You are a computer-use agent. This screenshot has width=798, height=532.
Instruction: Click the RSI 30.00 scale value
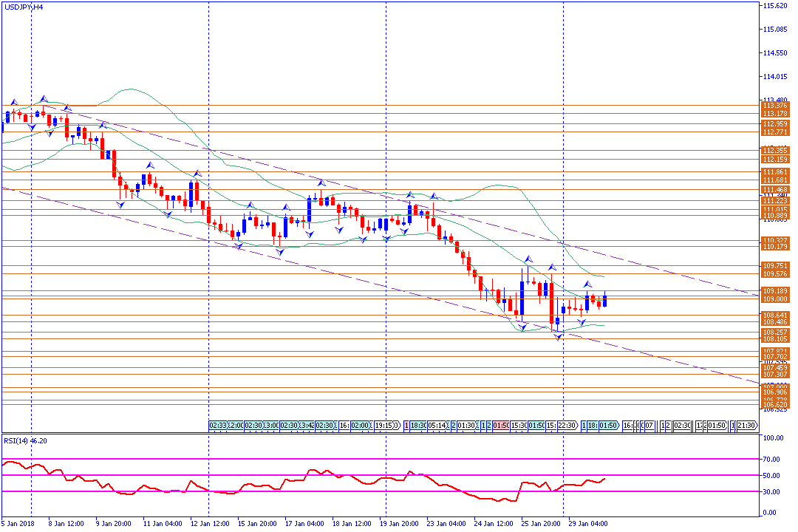772,492
